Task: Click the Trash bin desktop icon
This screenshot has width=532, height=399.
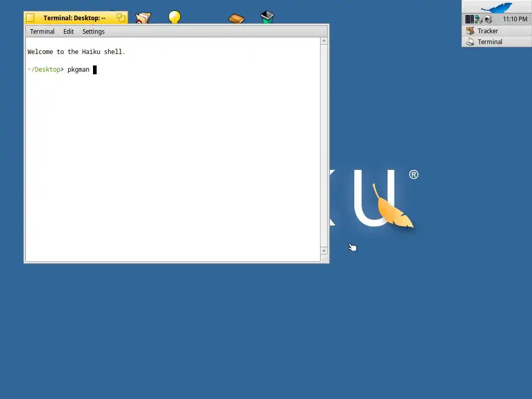Action: click(x=267, y=17)
